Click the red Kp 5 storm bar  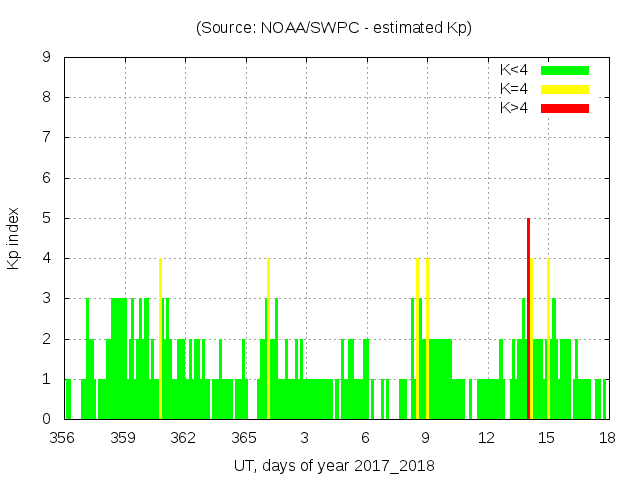(x=528, y=320)
